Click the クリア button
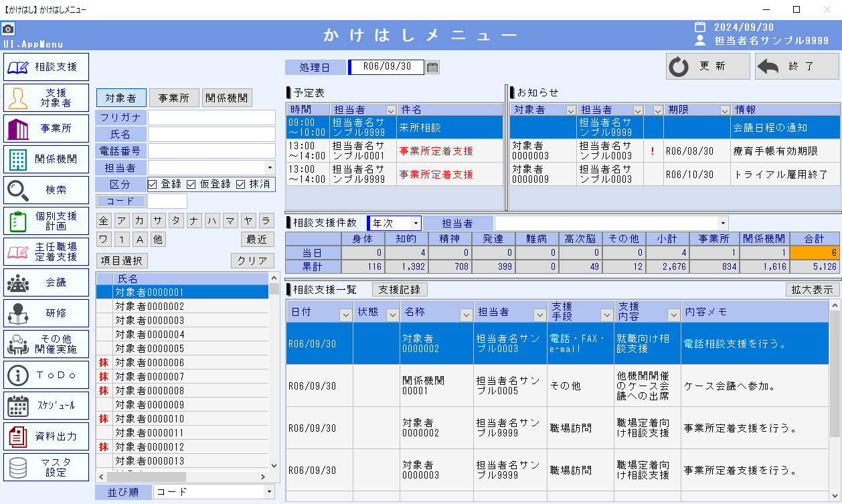Image resolution: width=842 pixels, height=504 pixels. (252, 260)
